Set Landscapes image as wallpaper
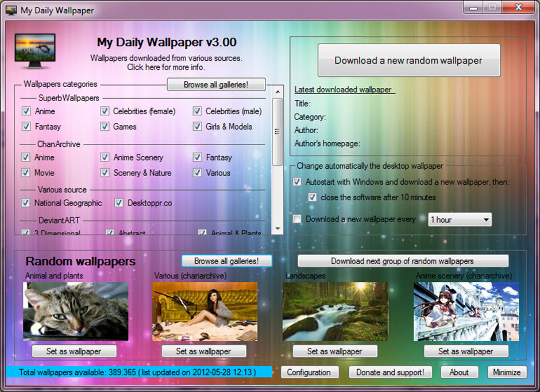This screenshot has width=540, height=392. point(335,351)
